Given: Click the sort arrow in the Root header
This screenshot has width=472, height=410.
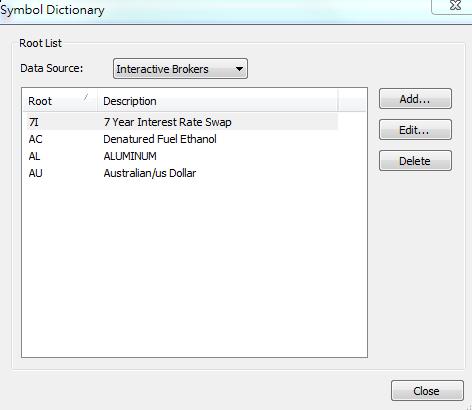Looking at the screenshot, I should [86, 97].
